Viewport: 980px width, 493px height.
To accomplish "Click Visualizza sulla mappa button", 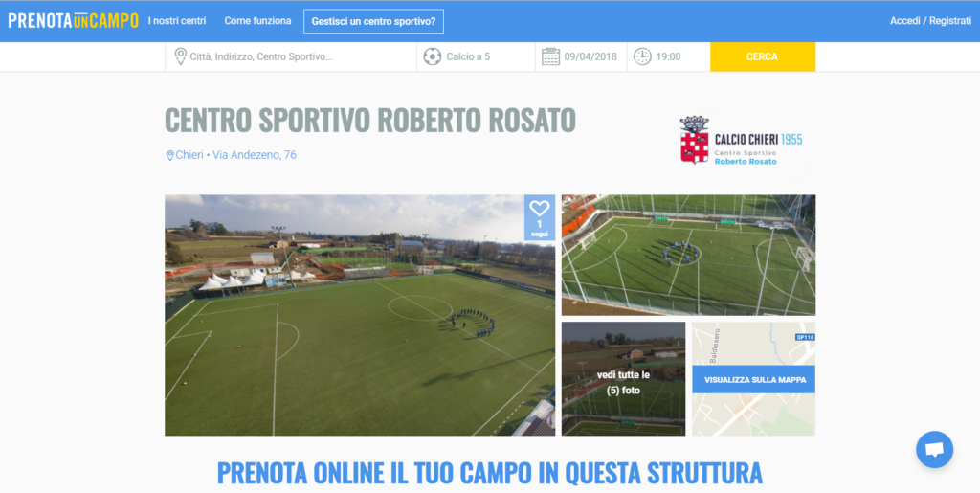I will pyautogui.click(x=753, y=379).
